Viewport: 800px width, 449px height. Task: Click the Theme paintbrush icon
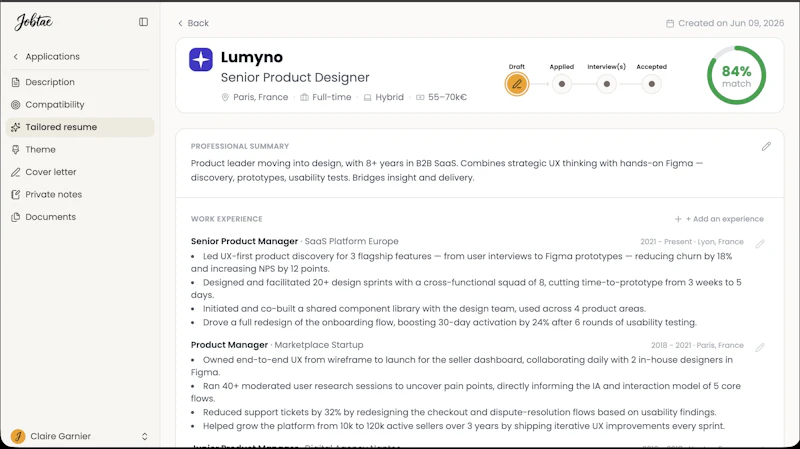click(x=16, y=149)
